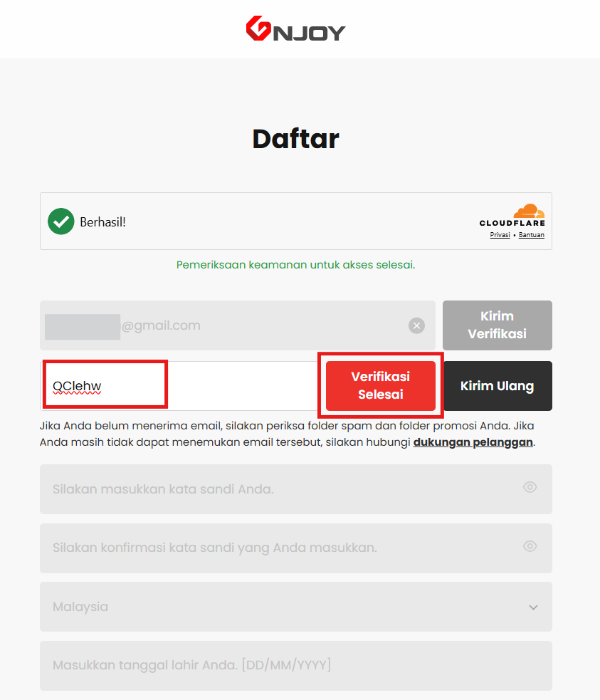Image resolution: width=600 pixels, height=700 pixels.
Task: Focus the konfirmasi kata sandi field
Action: [x=296, y=548]
